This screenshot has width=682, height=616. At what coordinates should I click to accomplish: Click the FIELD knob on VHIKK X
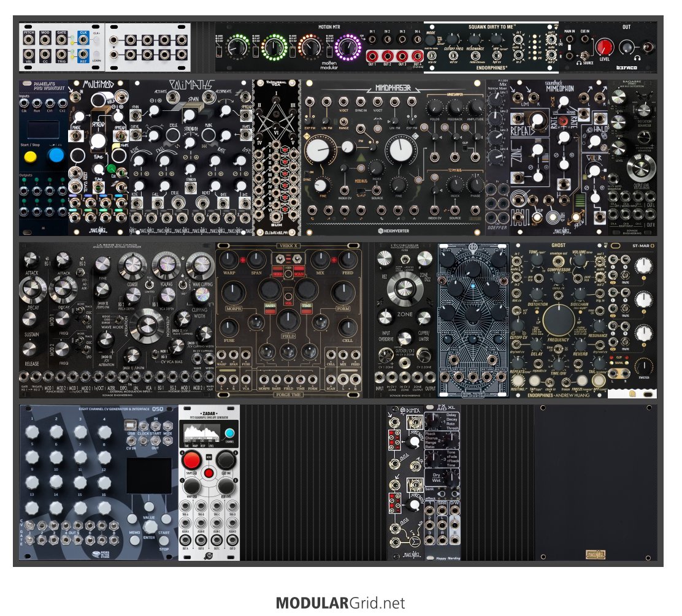click(288, 319)
